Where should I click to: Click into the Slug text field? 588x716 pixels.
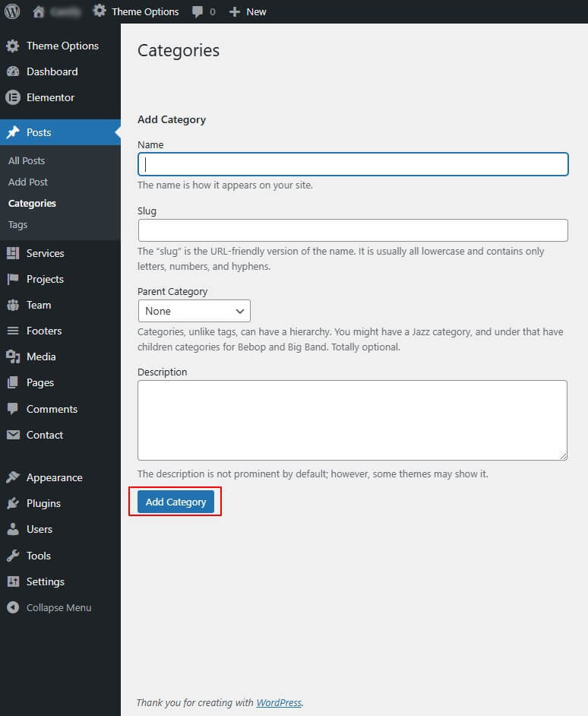click(x=352, y=230)
